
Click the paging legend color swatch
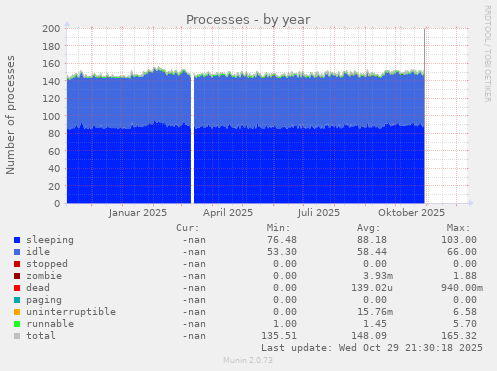click(17, 300)
